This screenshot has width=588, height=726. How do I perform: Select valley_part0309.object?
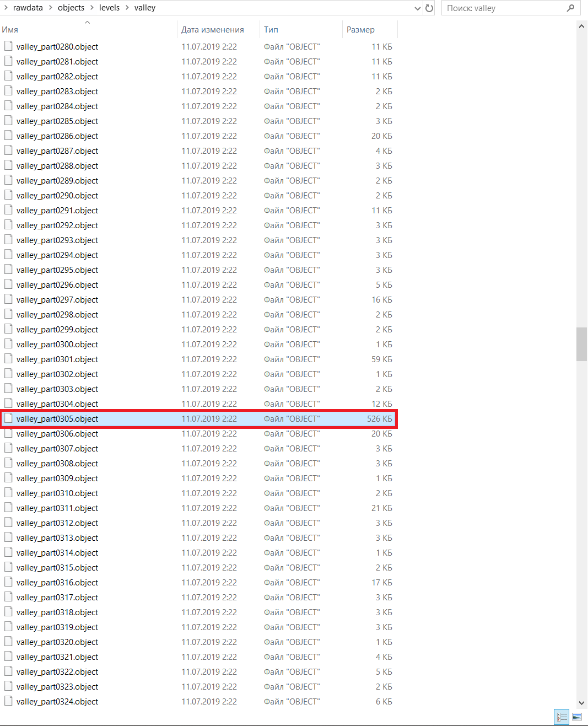(x=57, y=478)
